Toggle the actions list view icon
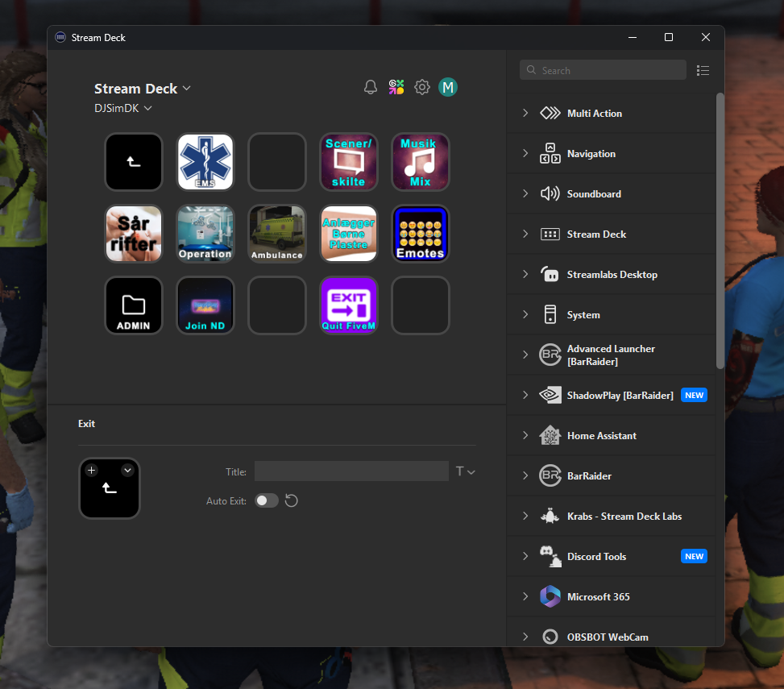784x689 pixels. click(703, 70)
